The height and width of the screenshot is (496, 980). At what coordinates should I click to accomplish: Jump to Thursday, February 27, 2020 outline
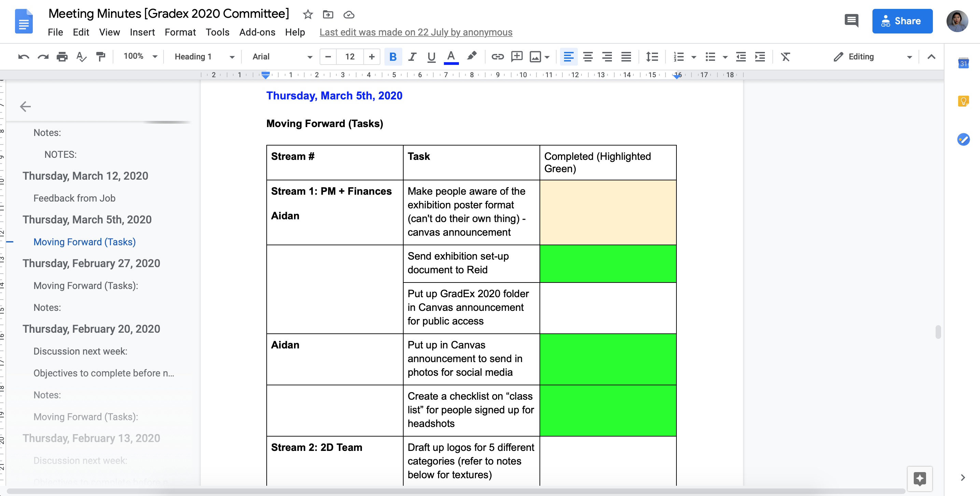91,263
